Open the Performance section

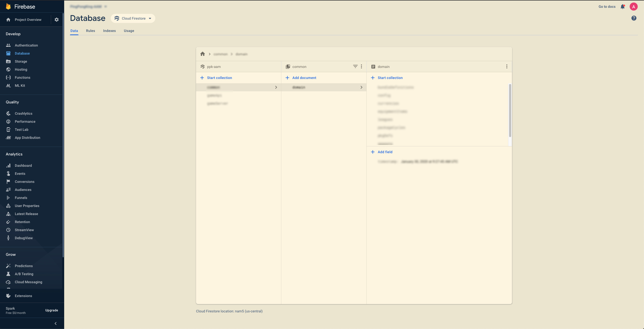click(x=25, y=121)
